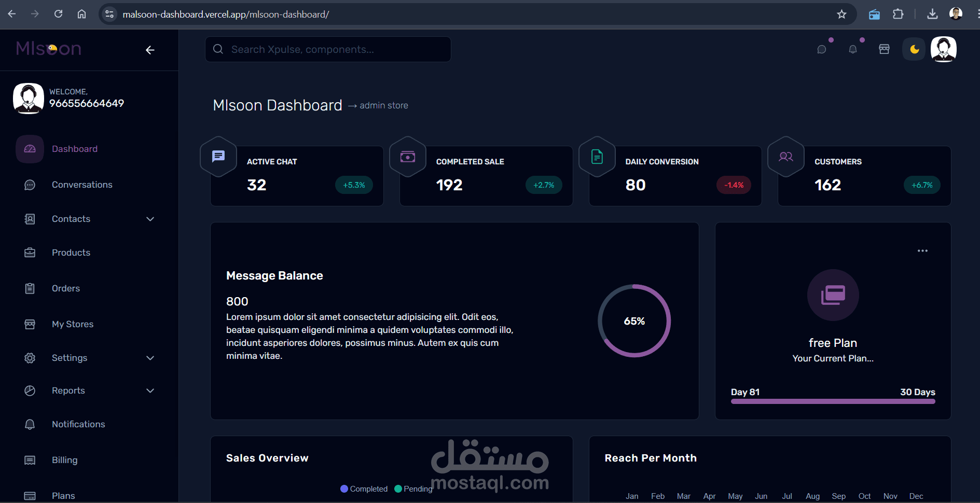This screenshot has width=980, height=503.
Task: Open the browser extensions puzzle icon
Action: [898, 14]
